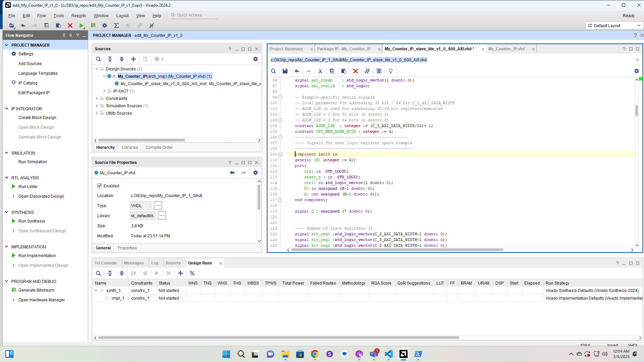Switch to the Tcl Console tab
Viewport: 644px width, 362px height.
click(x=105, y=263)
